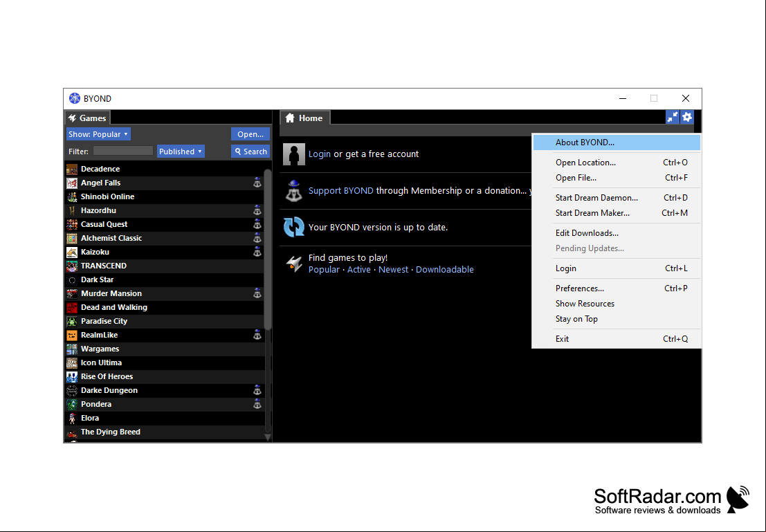Select the Darke Dungeon game name

click(109, 391)
